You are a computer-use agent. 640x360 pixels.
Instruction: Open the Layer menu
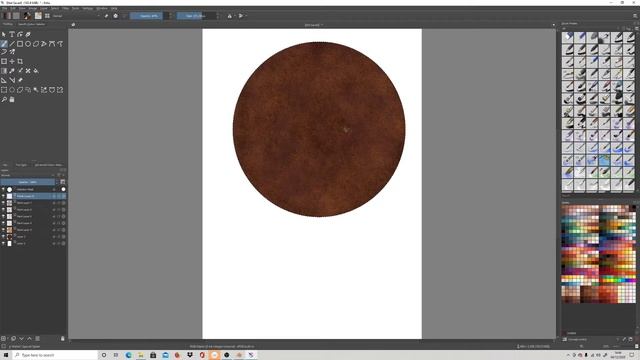44,8
